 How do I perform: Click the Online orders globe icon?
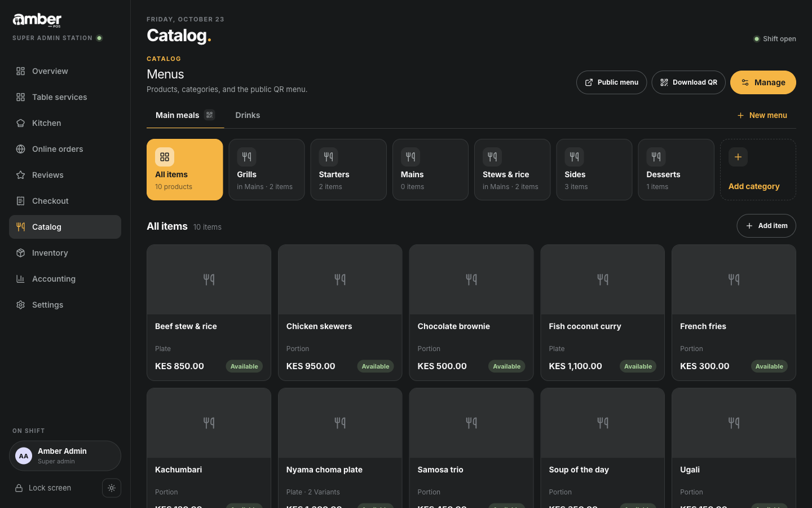click(x=20, y=149)
